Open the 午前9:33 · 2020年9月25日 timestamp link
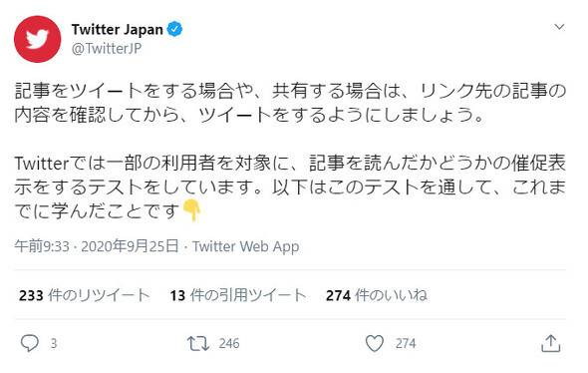 tap(97, 246)
